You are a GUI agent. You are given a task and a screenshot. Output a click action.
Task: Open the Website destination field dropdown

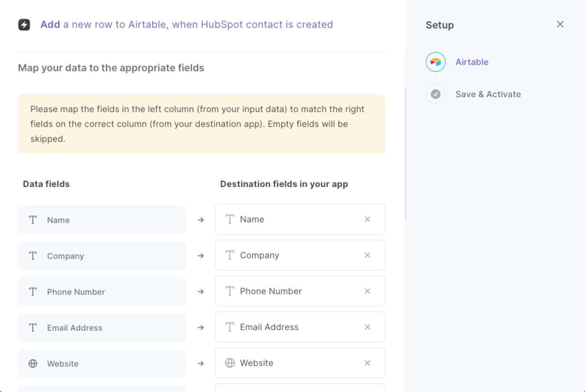(300, 363)
